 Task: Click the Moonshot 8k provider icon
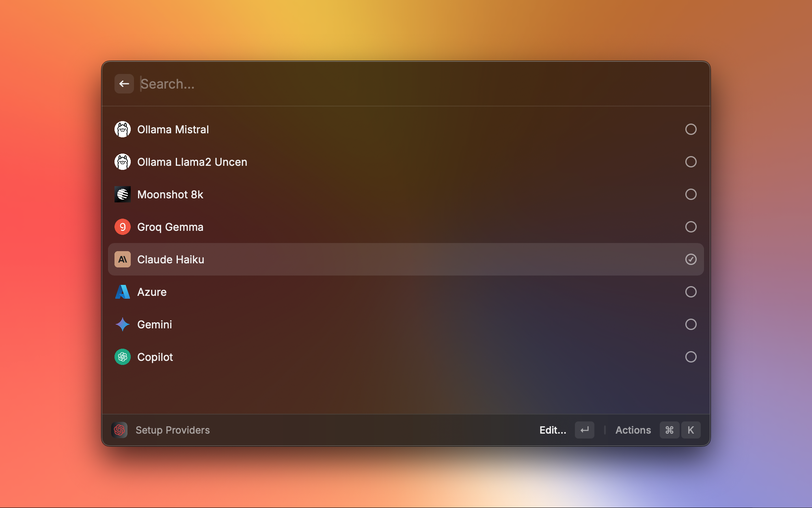[x=122, y=194]
